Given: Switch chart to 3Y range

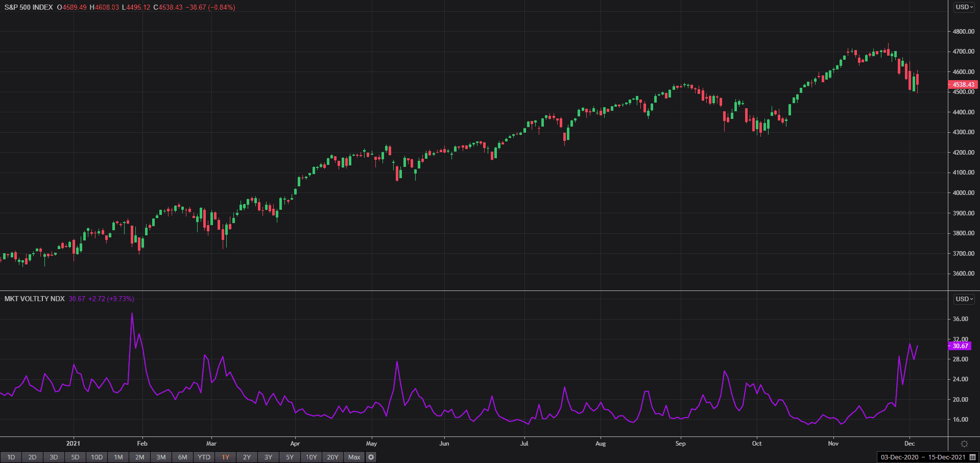Looking at the screenshot, I should [268, 457].
